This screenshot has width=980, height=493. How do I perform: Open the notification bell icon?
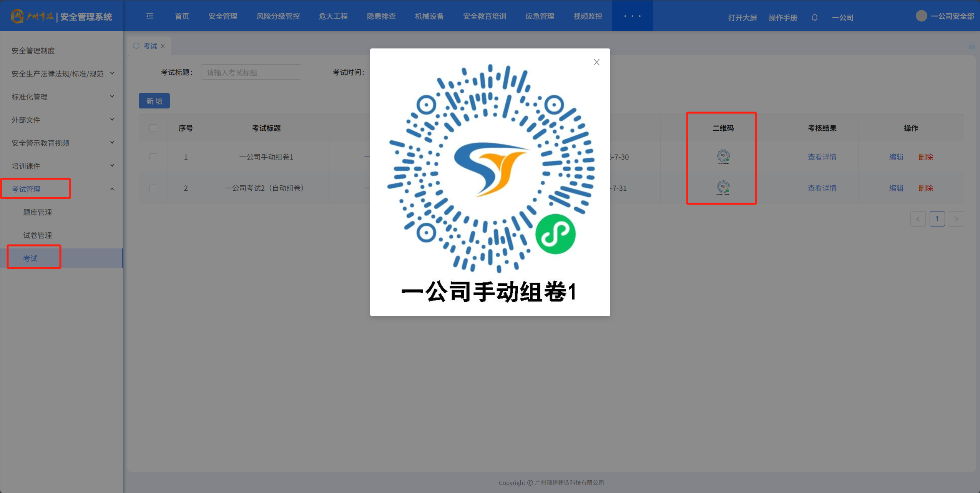[814, 17]
